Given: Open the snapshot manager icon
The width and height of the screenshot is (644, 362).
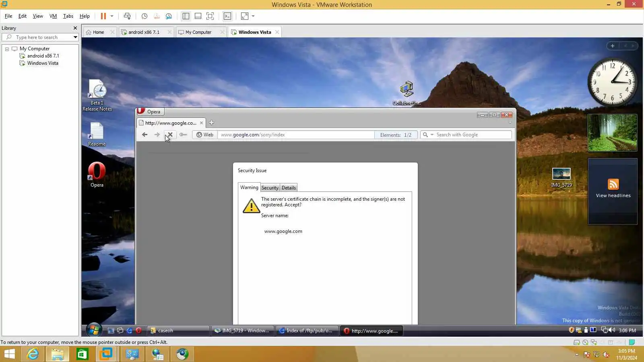Looking at the screenshot, I should click(x=169, y=16).
